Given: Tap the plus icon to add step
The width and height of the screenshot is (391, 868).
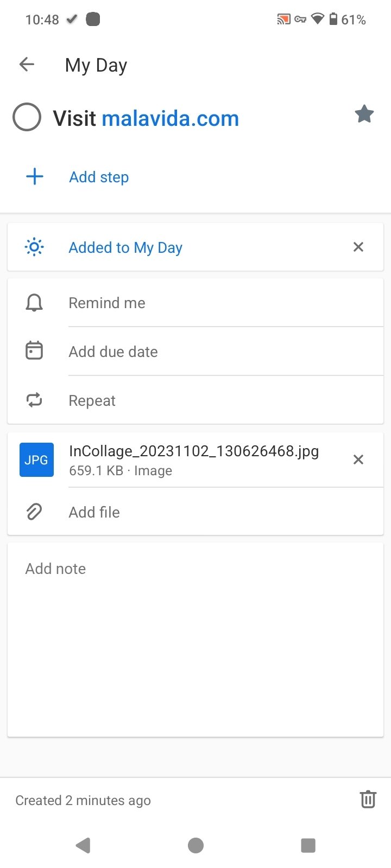Looking at the screenshot, I should coord(35,176).
